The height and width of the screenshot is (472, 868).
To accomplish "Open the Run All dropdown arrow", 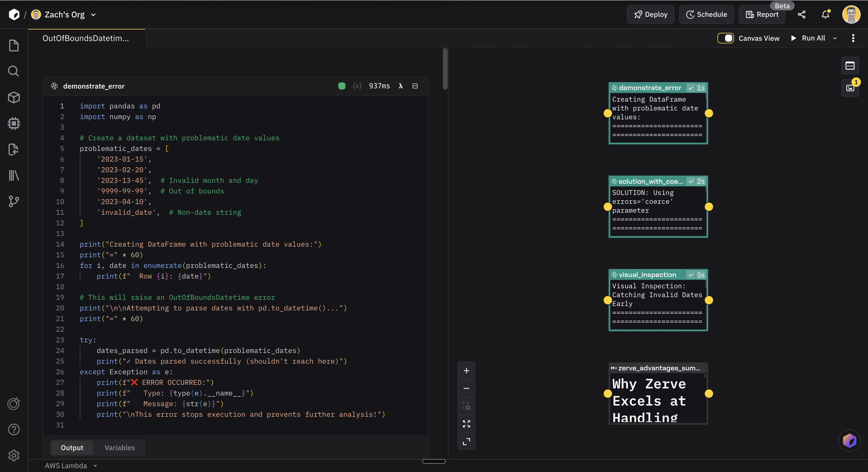I will point(835,38).
